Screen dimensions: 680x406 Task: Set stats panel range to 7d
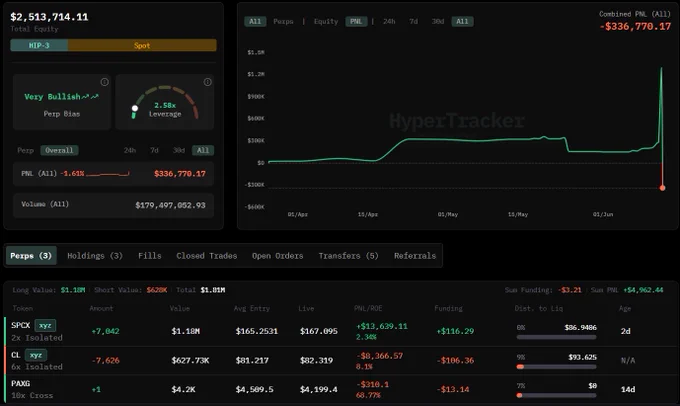[154, 151]
